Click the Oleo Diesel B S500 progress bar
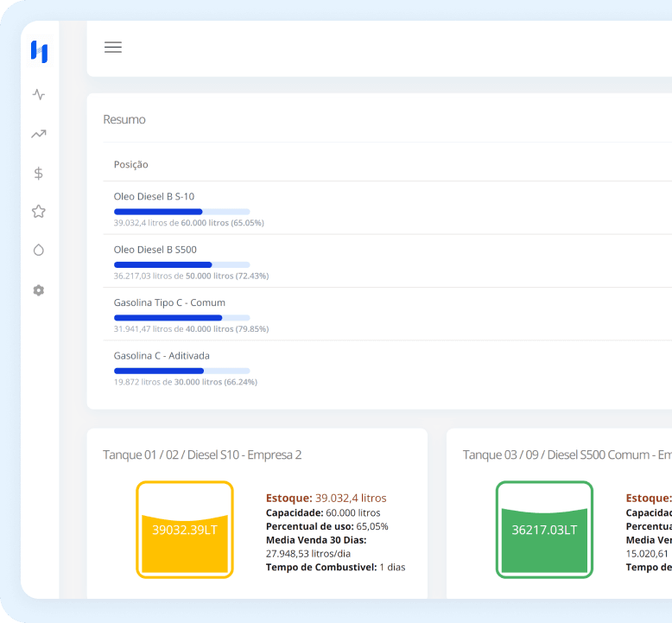 coord(181,265)
